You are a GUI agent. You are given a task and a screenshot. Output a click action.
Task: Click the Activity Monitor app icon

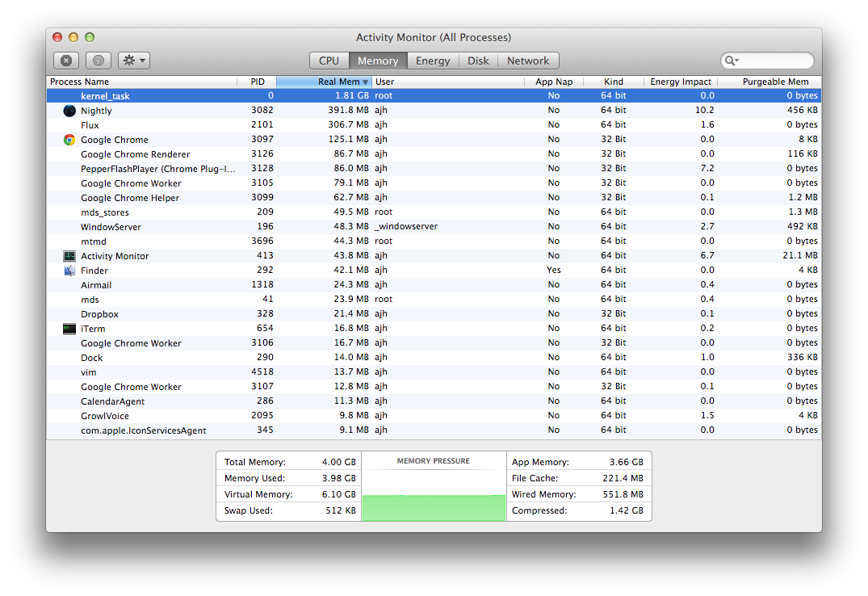pyautogui.click(x=69, y=256)
